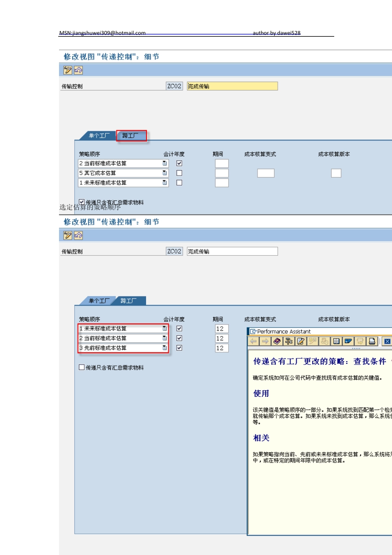
Task: Toggle lower view fiscal year checkbox for 1 未来标准成本估算
Action: point(179,329)
